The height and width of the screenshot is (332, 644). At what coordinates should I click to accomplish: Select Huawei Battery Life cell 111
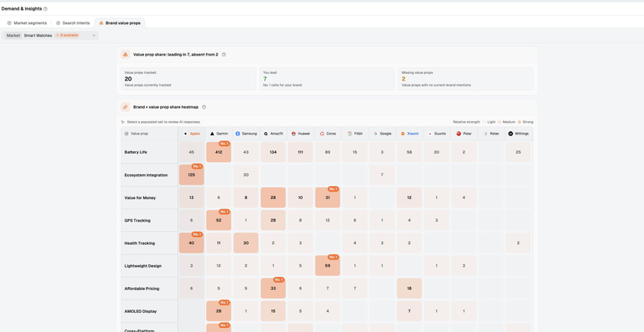300,152
